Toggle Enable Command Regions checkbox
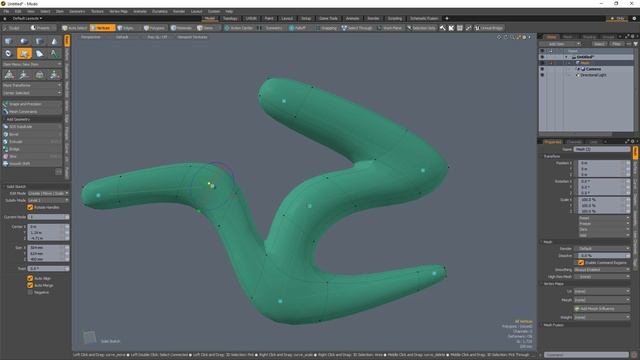Viewport: 640px width, 360px height. click(581, 263)
